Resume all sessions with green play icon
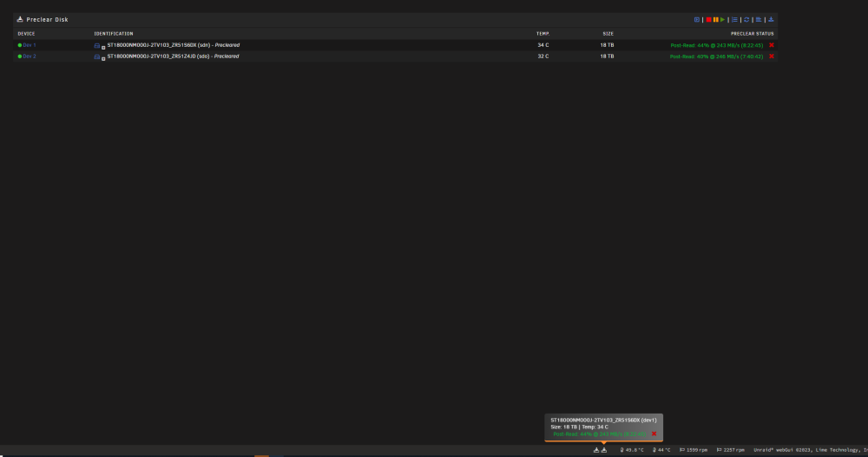Image resolution: width=868 pixels, height=457 pixels. pyautogui.click(x=722, y=19)
